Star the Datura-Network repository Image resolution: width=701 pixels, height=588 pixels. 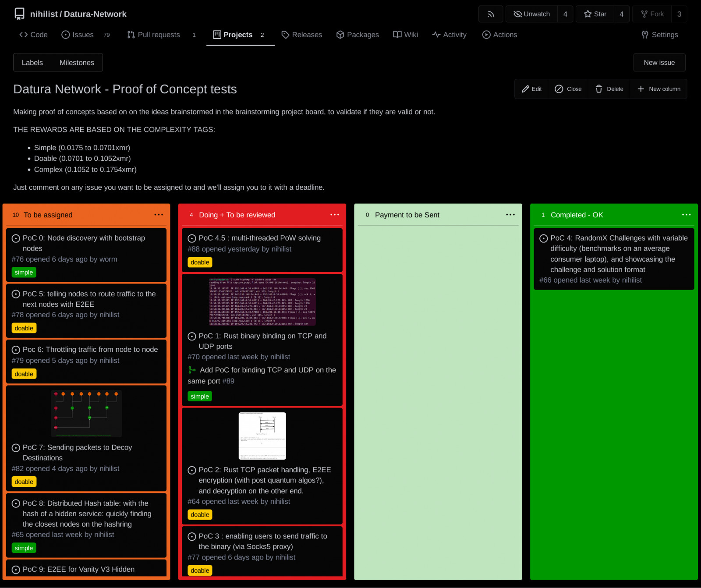pos(595,14)
